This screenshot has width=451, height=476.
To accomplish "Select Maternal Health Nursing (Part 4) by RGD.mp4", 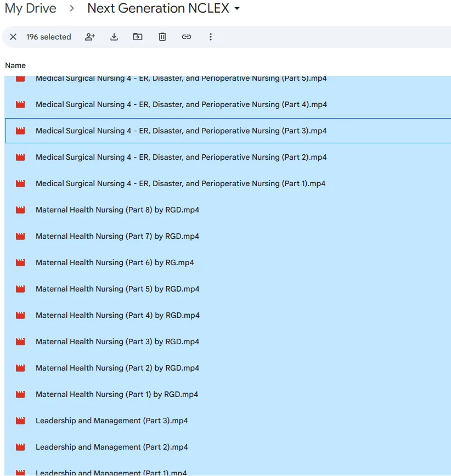I will pyautogui.click(x=228, y=316).
